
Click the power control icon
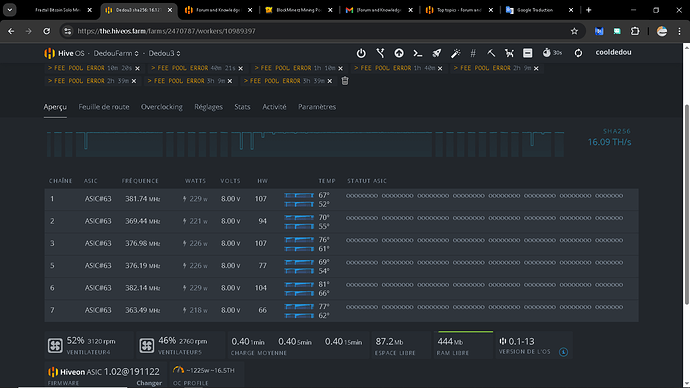point(361,53)
